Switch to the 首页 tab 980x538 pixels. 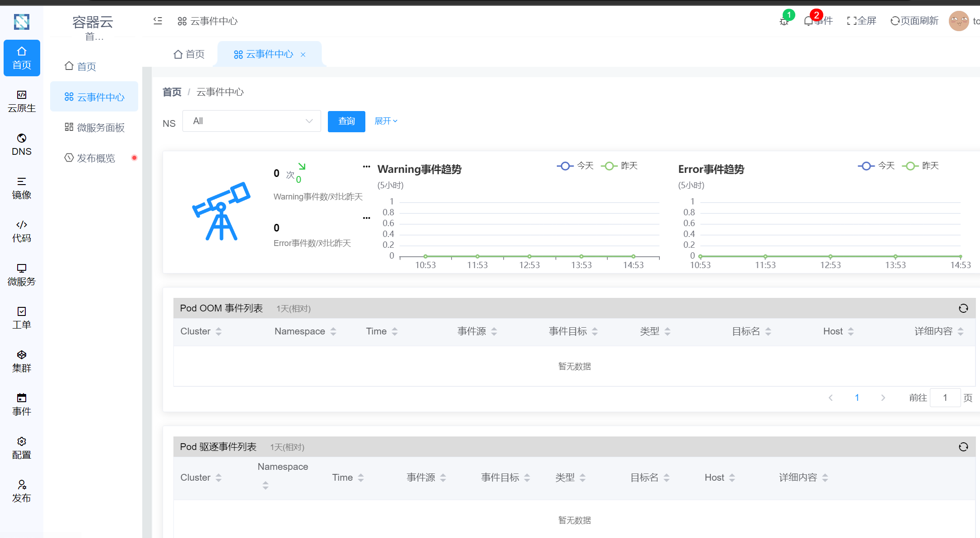pyautogui.click(x=189, y=54)
